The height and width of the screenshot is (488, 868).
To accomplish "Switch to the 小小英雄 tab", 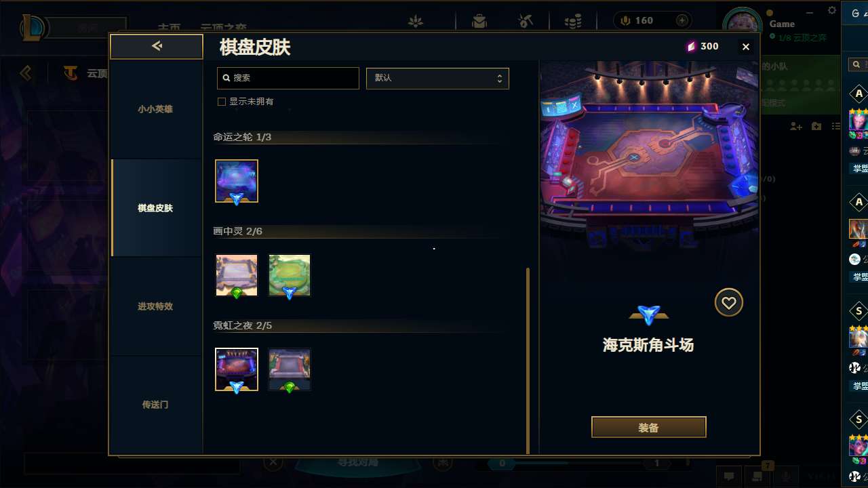I will [155, 109].
